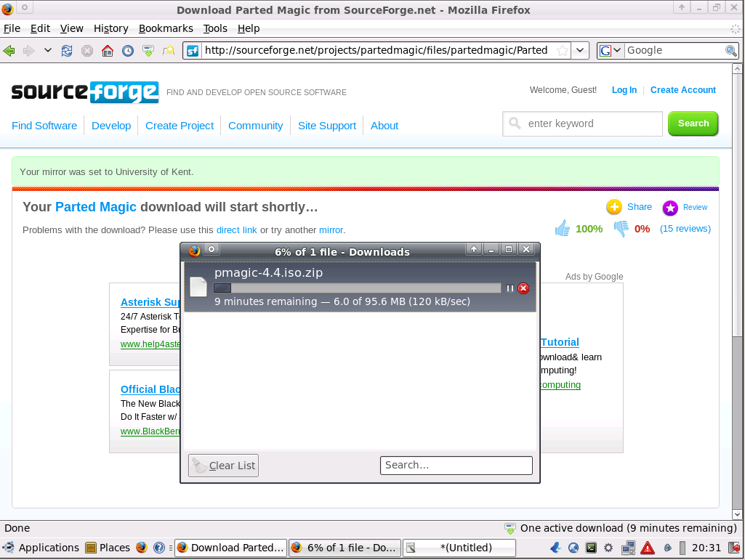The width and height of the screenshot is (745, 560).
Task: Use the direct link for download
Action: 237,230
